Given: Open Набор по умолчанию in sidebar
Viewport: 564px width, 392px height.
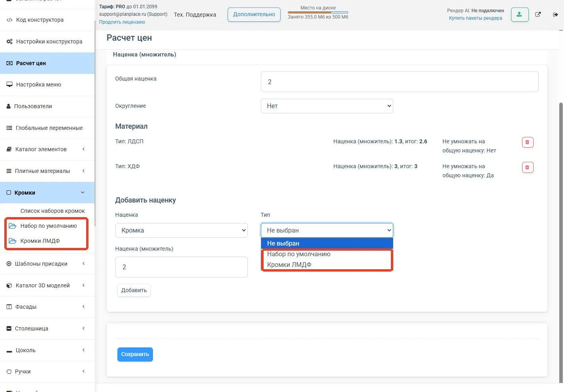Looking at the screenshot, I should [x=49, y=226].
